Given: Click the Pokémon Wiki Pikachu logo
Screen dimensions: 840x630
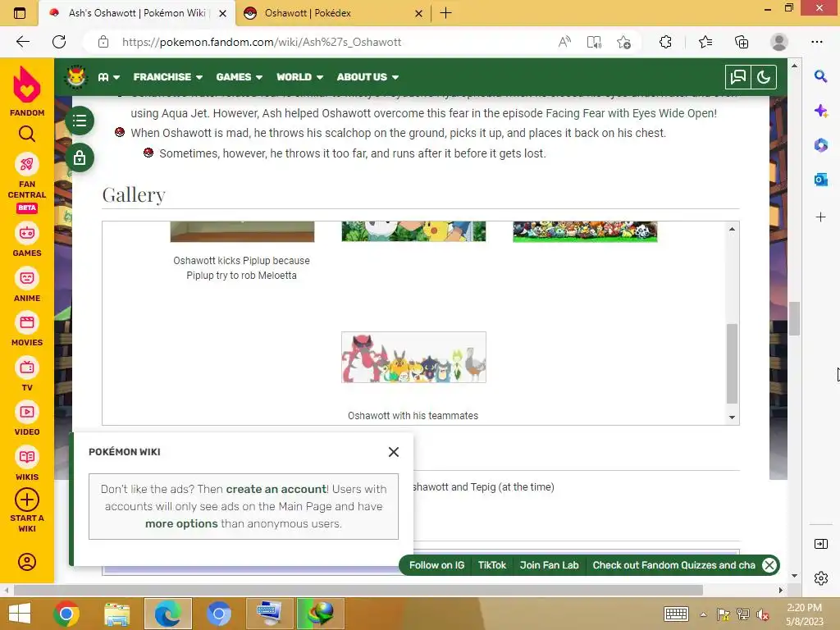Looking at the screenshot, I should [x=76, y=76].
